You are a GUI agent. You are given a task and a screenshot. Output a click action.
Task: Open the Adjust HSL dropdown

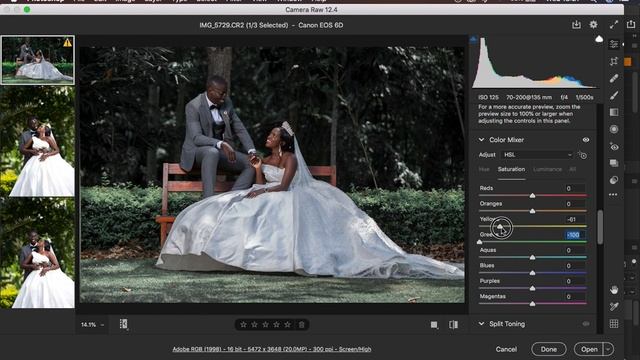pyautogui.click(x=537, y=155)
